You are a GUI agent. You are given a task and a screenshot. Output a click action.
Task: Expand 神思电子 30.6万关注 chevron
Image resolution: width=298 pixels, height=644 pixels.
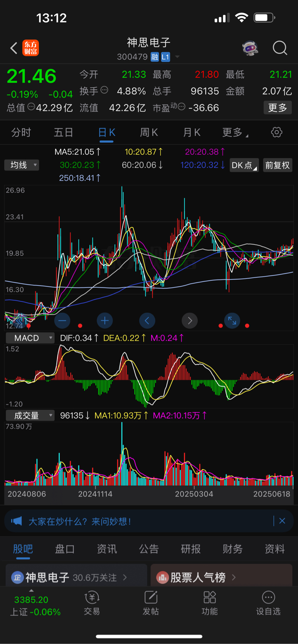click(125, 577)
